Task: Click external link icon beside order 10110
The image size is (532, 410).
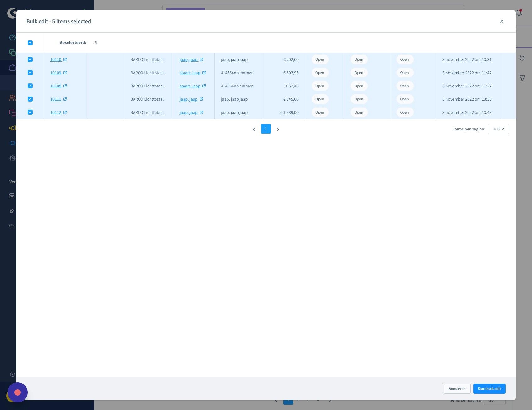Action: [x=65, y=59]
